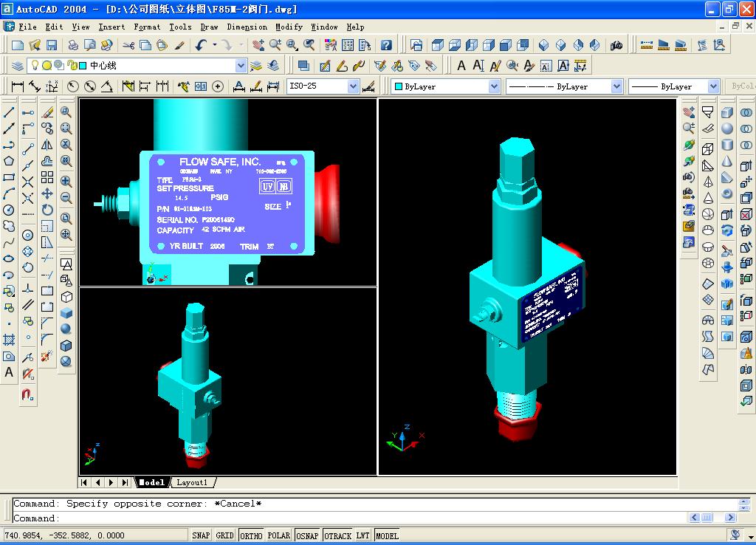756x545 pixels.
Task: Click the Array tool icon
Action: click(x=47, y=177)
